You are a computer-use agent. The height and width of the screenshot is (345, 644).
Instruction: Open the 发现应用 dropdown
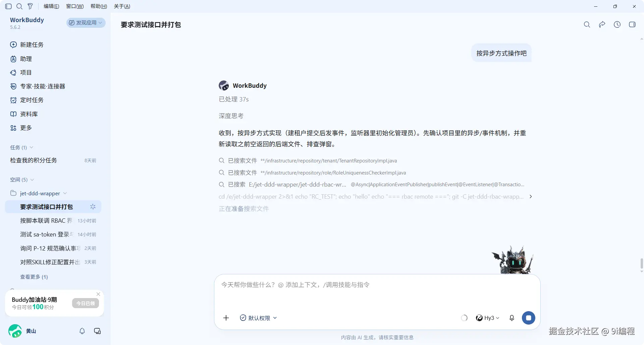click(x=86, y=22)
